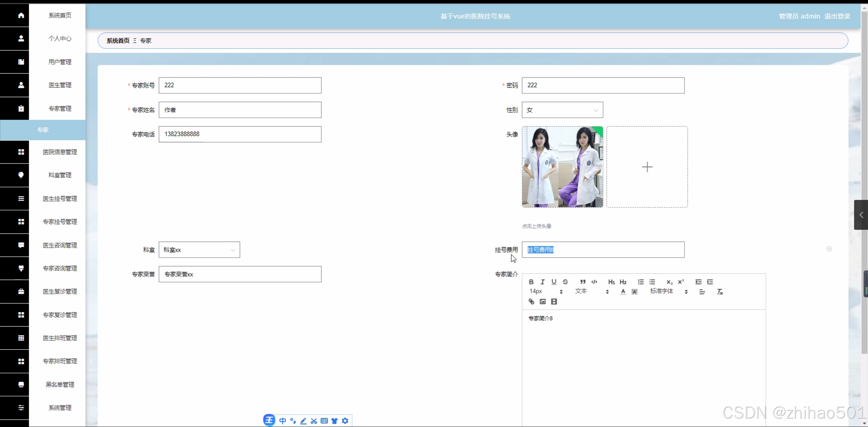The width and height of the screenshot is (868, 427).
Task: Open the 性别 gender dropdown
Action: pyautogui.click(x=562, y=110)
